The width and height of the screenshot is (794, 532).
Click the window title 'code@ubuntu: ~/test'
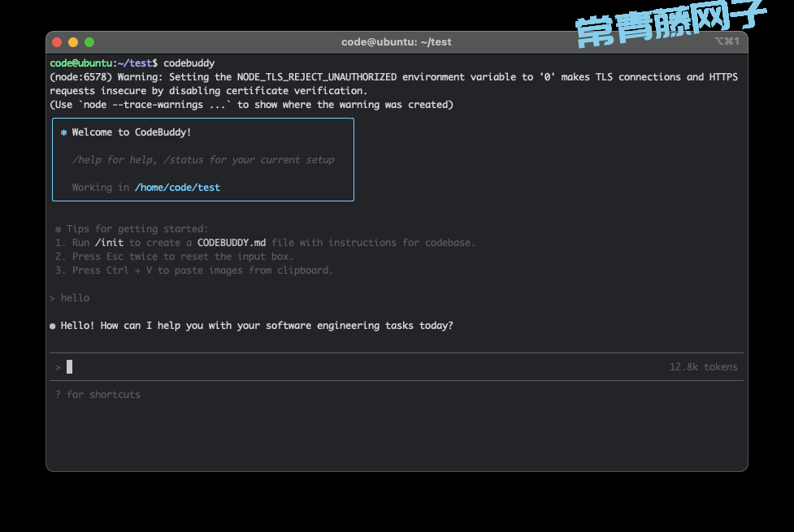click(396, 41)
